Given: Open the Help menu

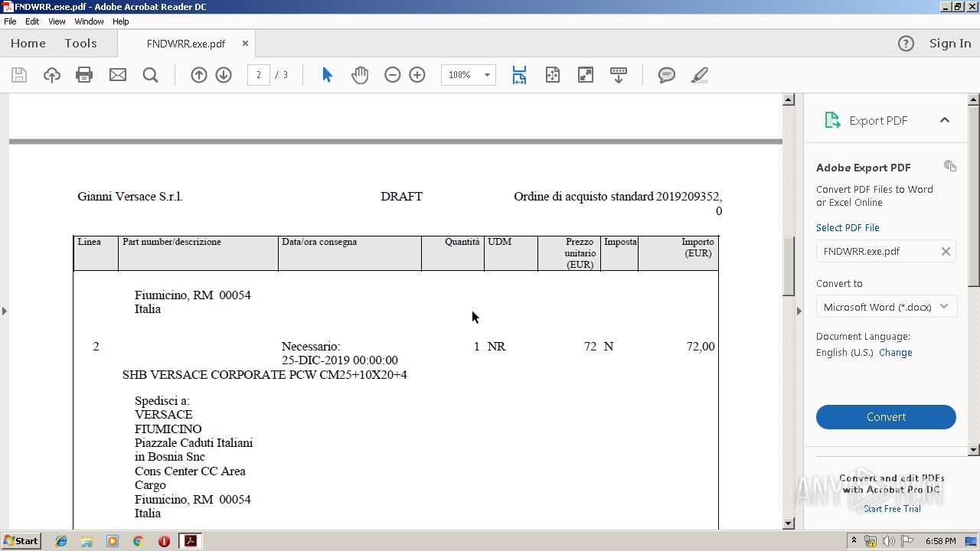Looking at the screenshot, I should point(121,21).
